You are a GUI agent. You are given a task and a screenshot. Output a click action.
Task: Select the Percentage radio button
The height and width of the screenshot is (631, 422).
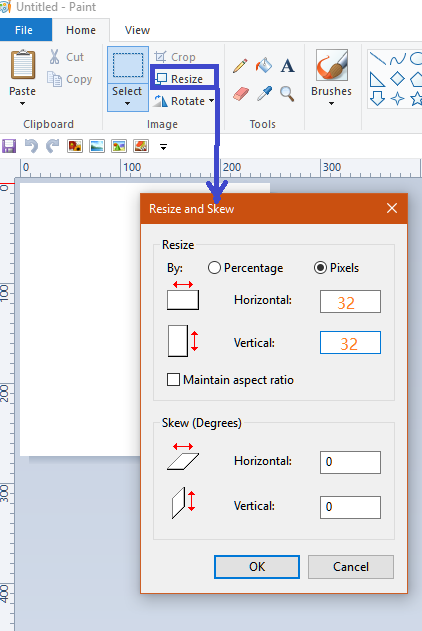[214, 268]
